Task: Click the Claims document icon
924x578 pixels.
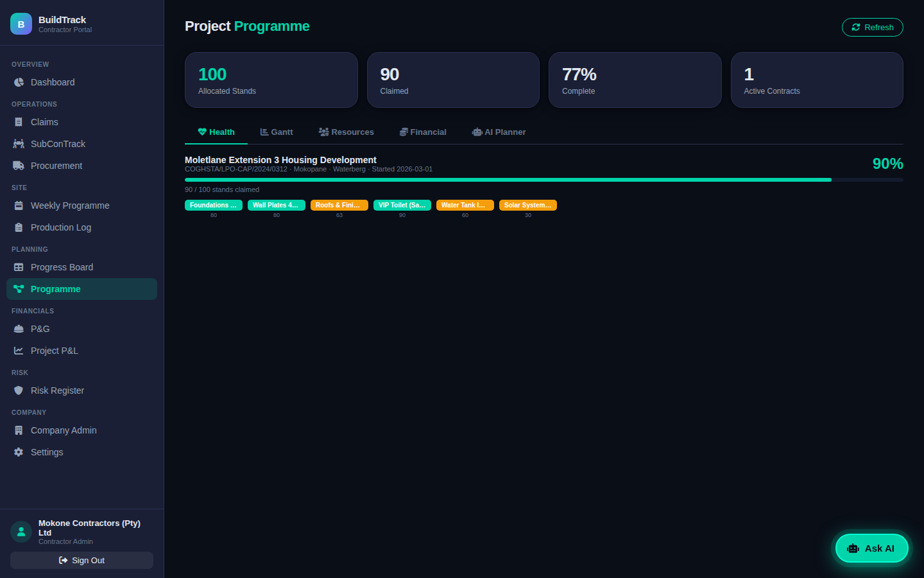Action: point(19,122)
